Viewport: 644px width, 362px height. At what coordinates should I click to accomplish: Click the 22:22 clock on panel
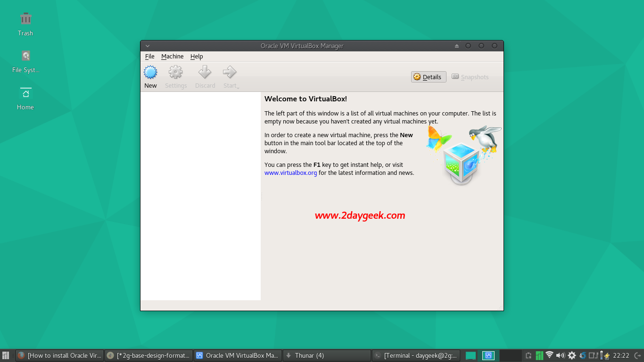click(x=621, y=355)
